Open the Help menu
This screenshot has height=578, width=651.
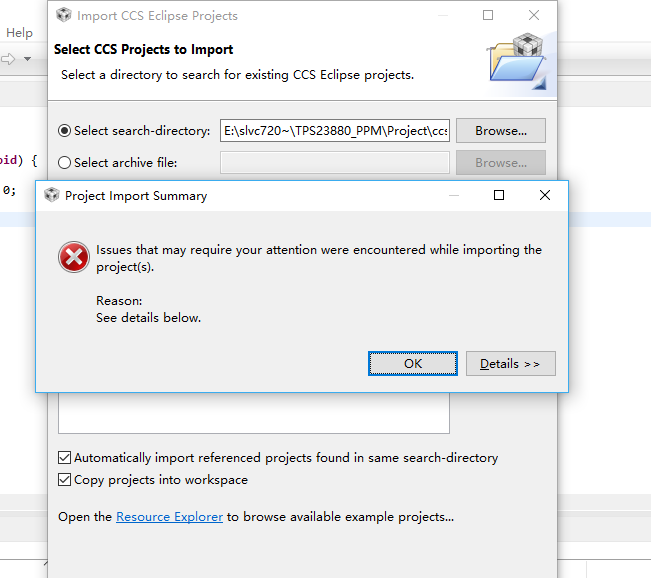19,32
